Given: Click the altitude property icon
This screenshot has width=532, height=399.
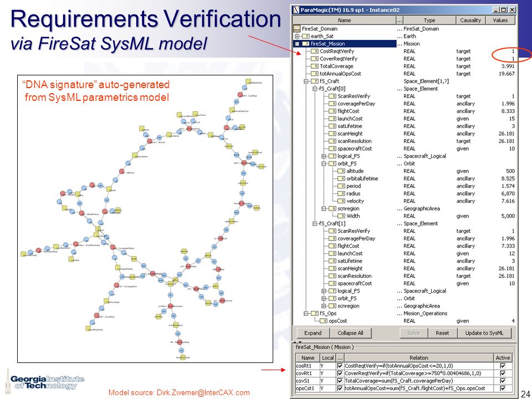Looking at the screenshot, I should (341, 171).
